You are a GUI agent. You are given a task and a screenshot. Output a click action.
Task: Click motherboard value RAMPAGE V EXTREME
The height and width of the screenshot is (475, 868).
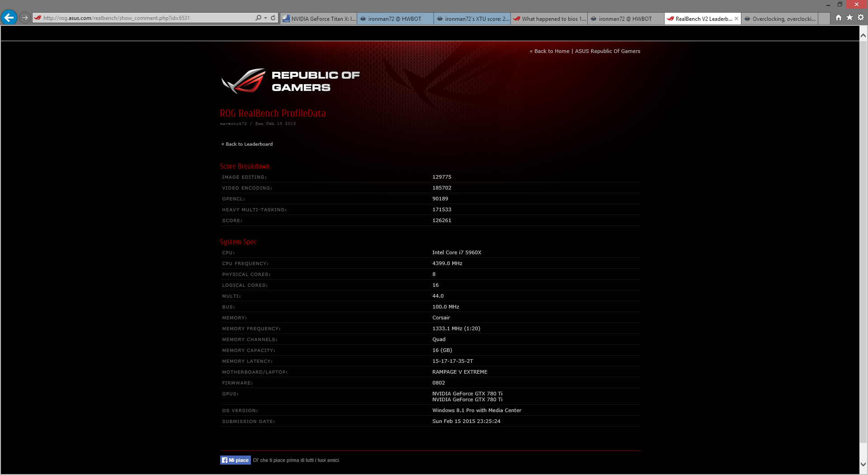point(460,372)
